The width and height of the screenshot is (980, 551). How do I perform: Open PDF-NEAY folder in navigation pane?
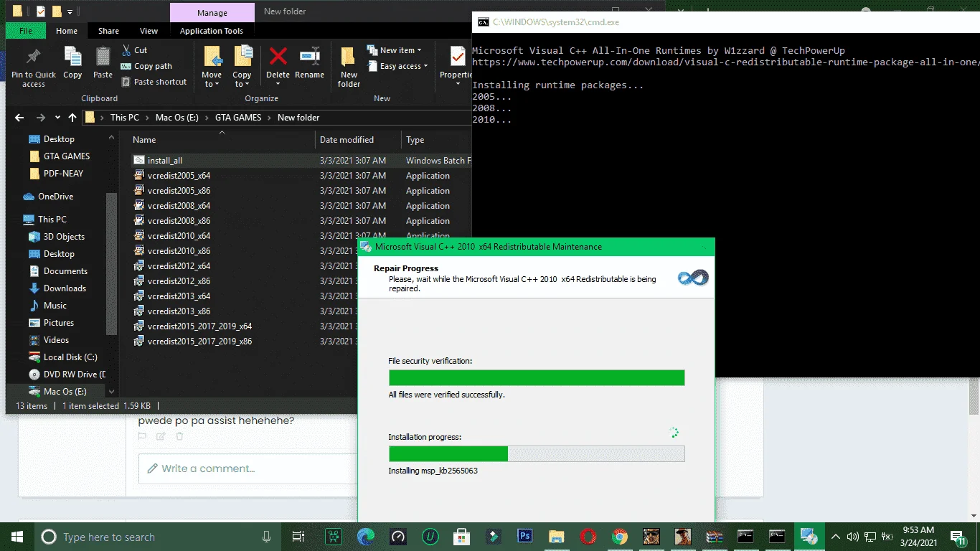pyautogui.click(x=63, y=174)
